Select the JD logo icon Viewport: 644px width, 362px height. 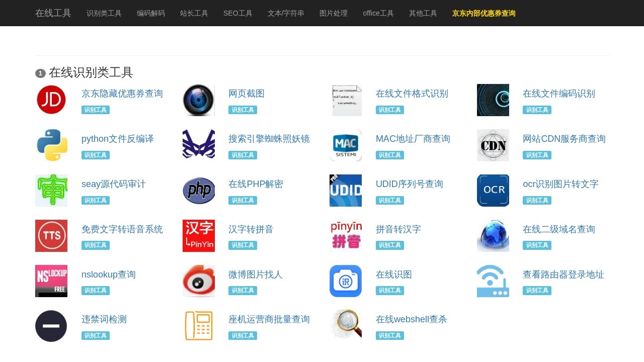pos(51,100)
